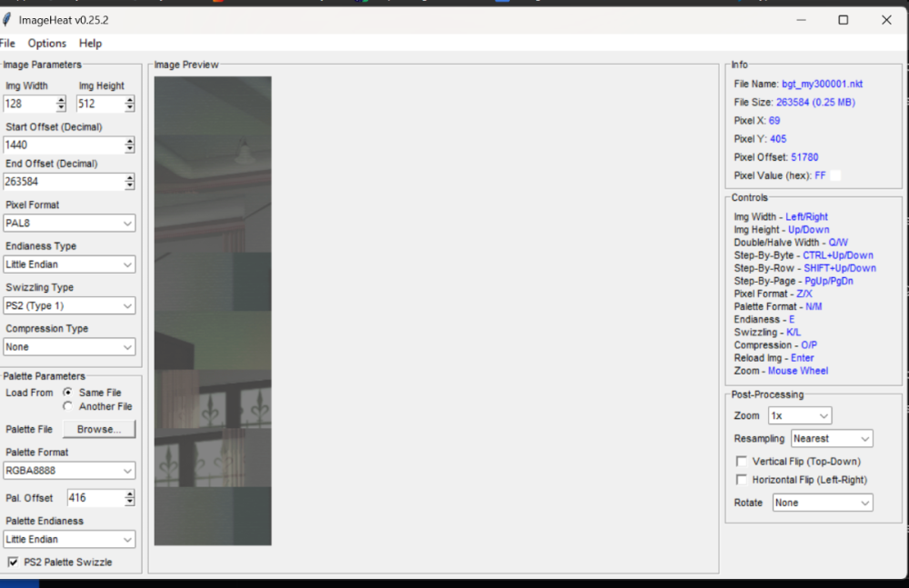Increase Start Offset with the up arrow
This screenshot has height=588, width=909.
point(130,142)
